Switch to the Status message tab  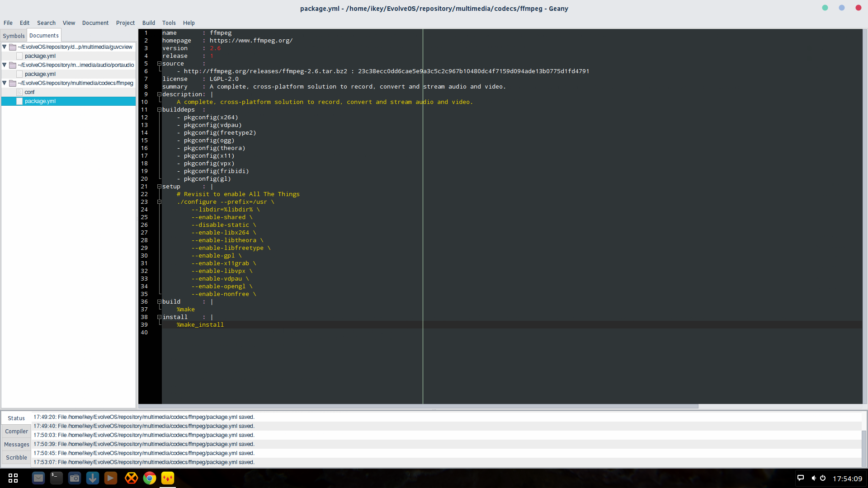coord(16,418)
